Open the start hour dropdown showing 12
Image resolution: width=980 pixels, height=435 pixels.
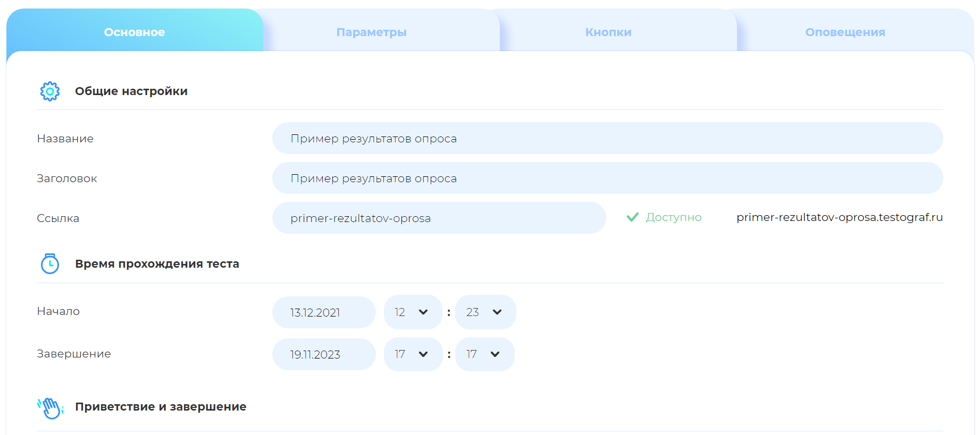[413, 312]
